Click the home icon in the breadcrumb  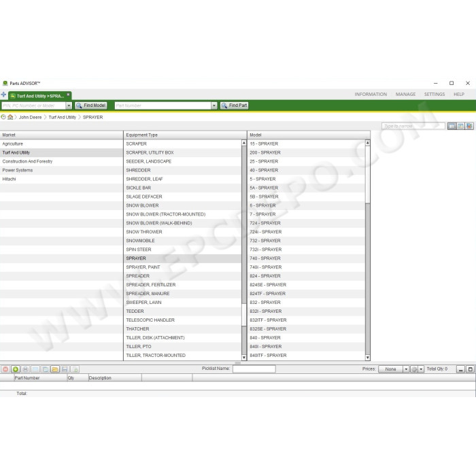click(10, 117)
